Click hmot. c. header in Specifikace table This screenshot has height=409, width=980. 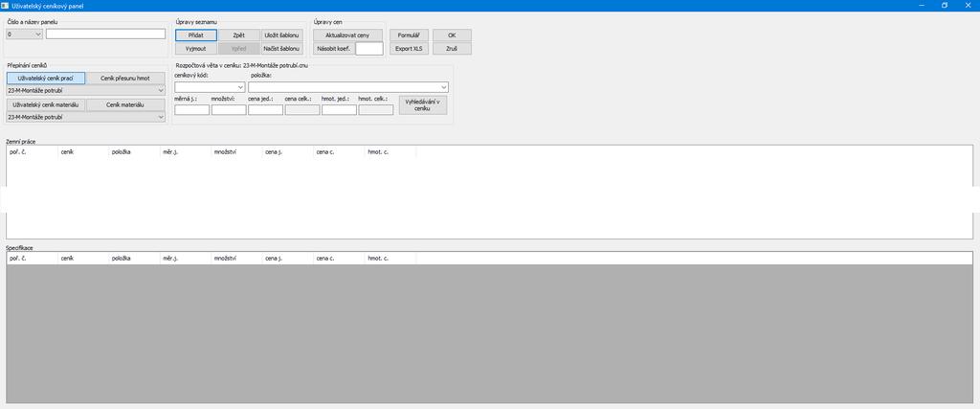(x=390, y=259)
